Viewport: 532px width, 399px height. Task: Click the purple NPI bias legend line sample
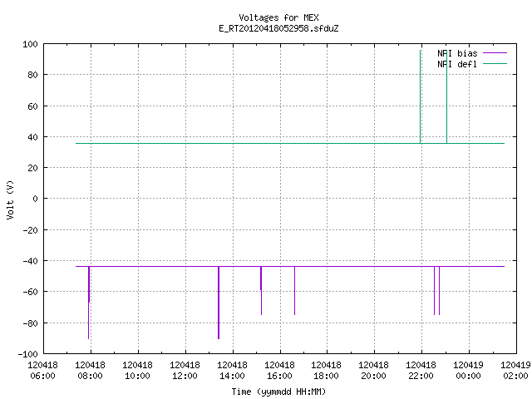495,53
